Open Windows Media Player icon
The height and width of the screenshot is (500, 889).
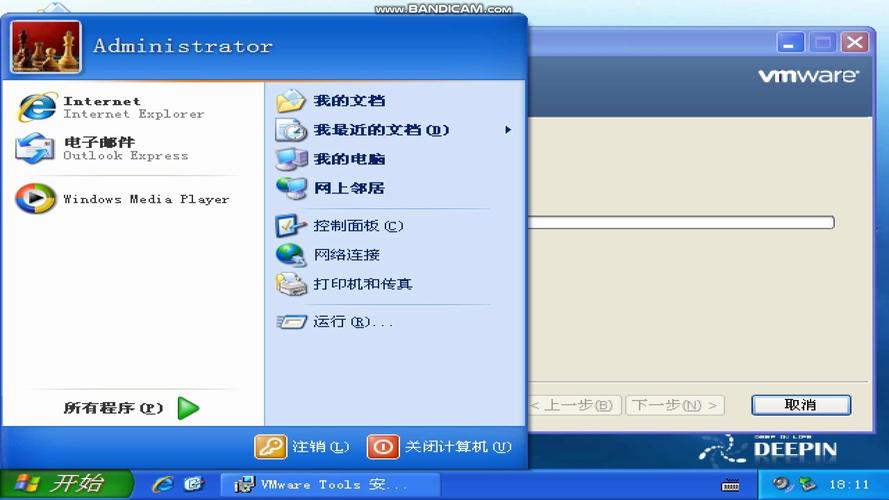[x=35, y=198]
